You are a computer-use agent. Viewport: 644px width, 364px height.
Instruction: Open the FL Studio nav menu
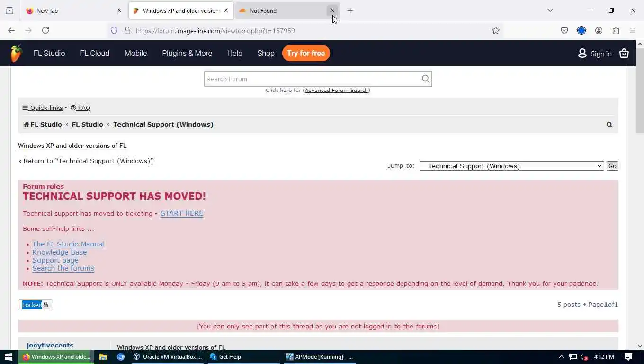49,53
